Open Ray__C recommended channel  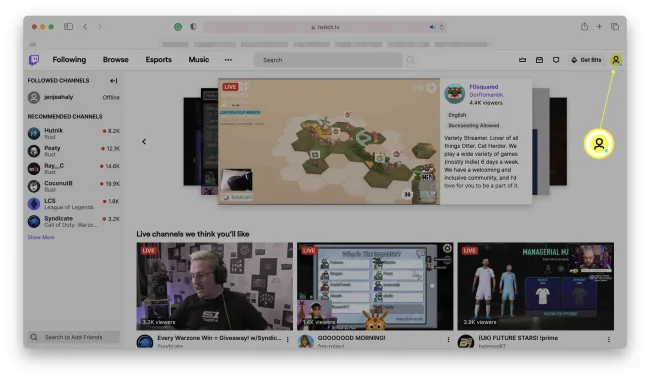click(73, 168)
